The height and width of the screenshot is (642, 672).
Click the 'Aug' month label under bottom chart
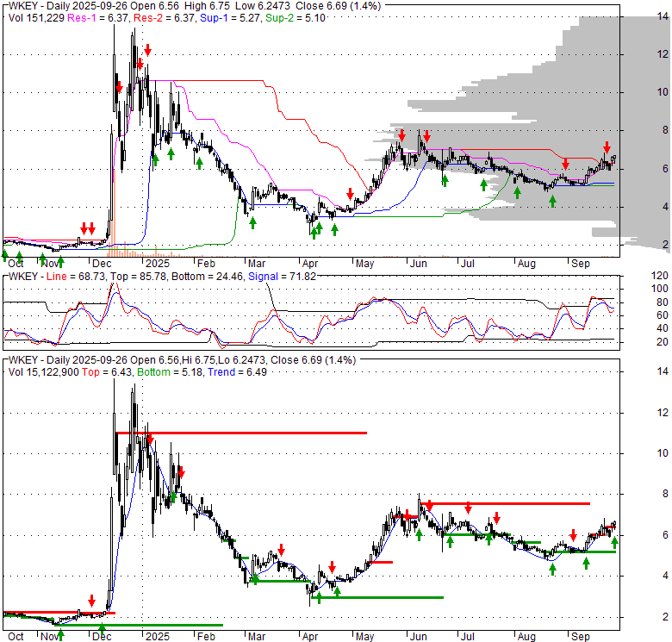pyautogui.click(x=526, y=637)
